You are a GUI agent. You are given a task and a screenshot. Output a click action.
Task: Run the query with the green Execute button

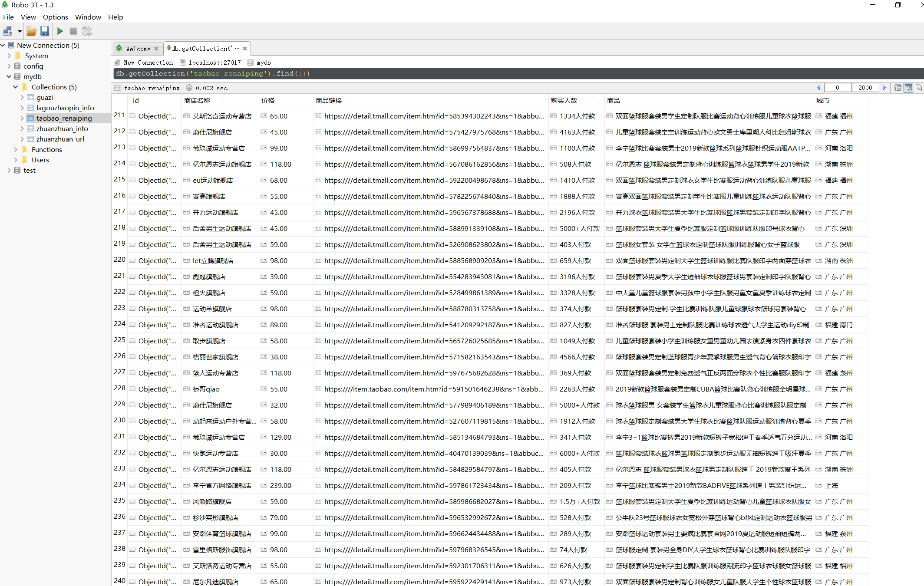coord(60,31)
